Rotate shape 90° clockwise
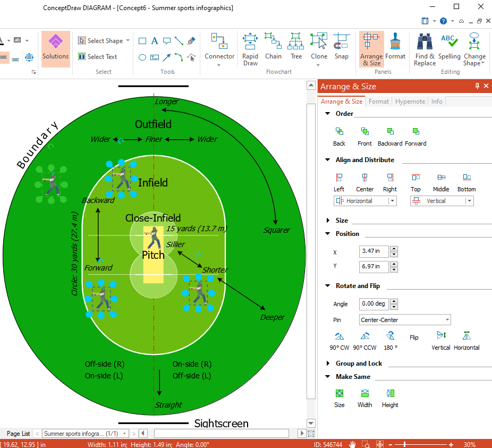492x448 pixels. tap(339, 341)
